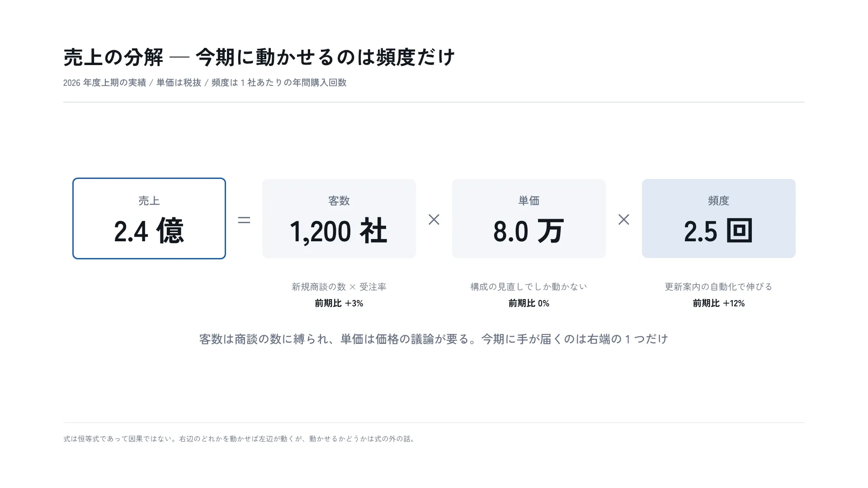The height and width of the screenshot is (488, 868).
Task: Click the label 売上 in the outlined card
Action: click(149, 201)
